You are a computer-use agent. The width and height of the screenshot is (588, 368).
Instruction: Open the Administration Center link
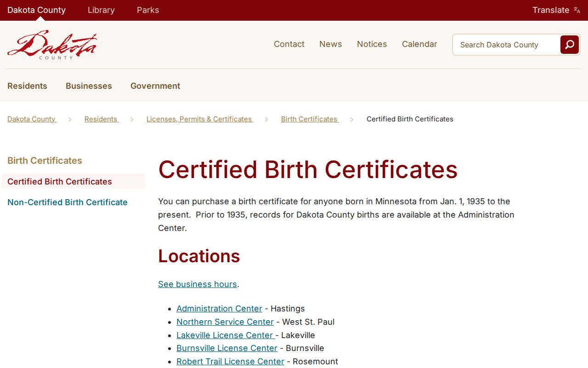click(219, 309)
